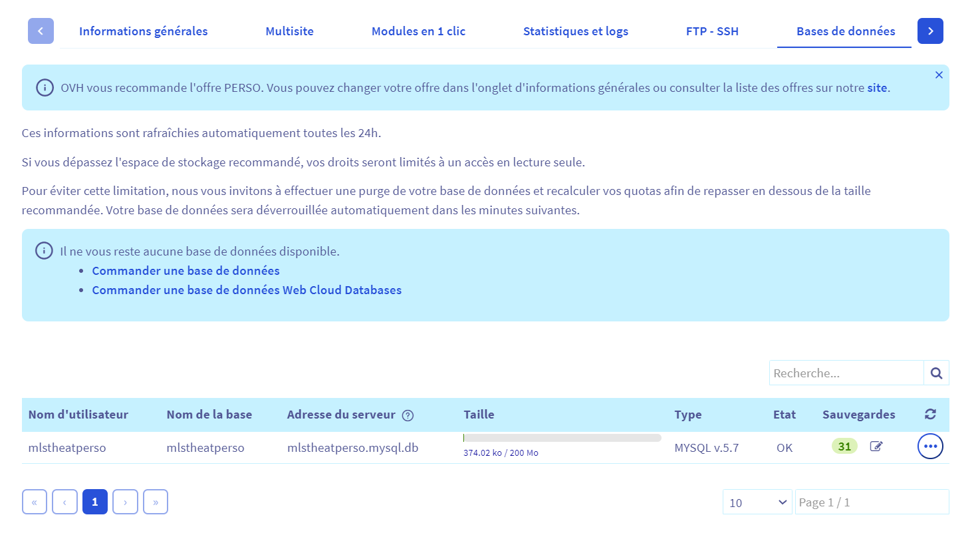Click Commander une base de données link

click(x=185, y=271)
